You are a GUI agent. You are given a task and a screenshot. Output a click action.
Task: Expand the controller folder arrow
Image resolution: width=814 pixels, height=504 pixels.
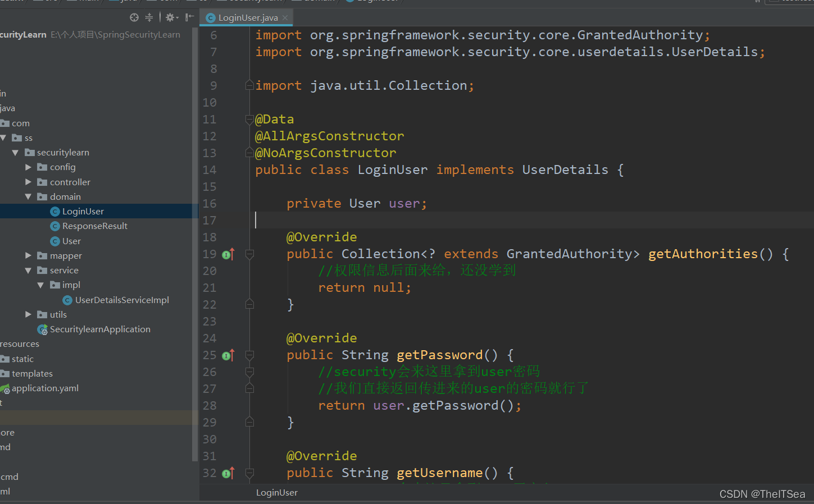[x=28, y=182]
